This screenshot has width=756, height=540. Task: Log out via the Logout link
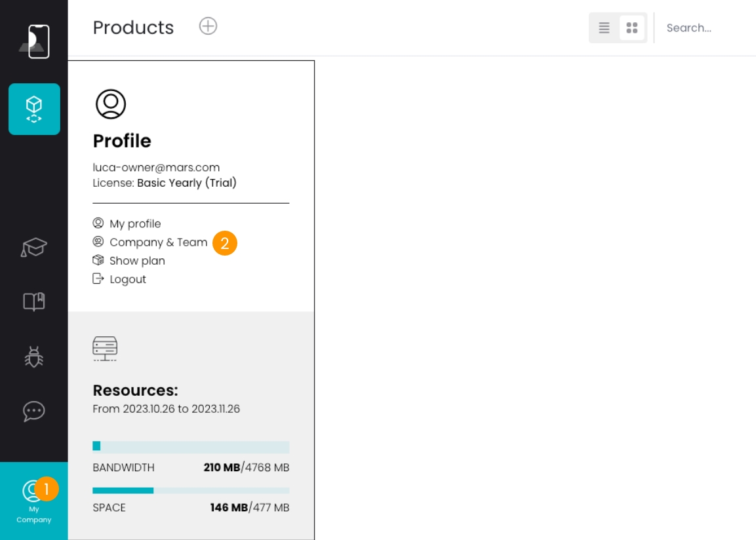point(127,279)
